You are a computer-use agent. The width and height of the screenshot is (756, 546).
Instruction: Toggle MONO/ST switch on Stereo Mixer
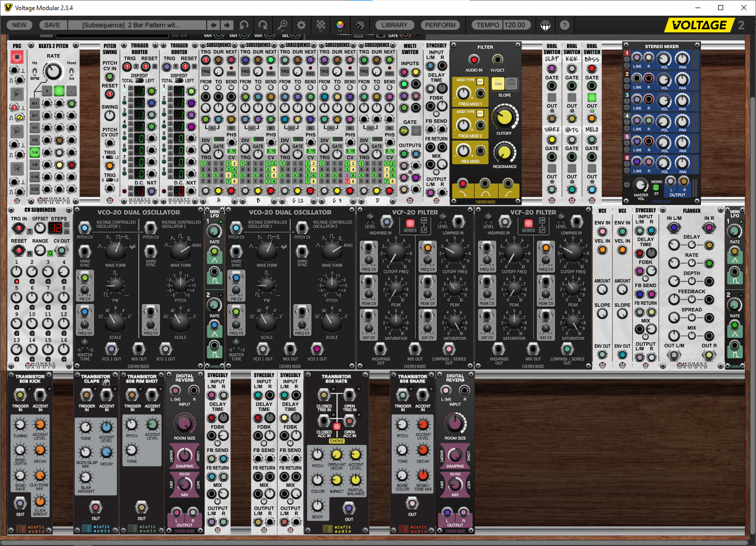(x=656, y=188)
